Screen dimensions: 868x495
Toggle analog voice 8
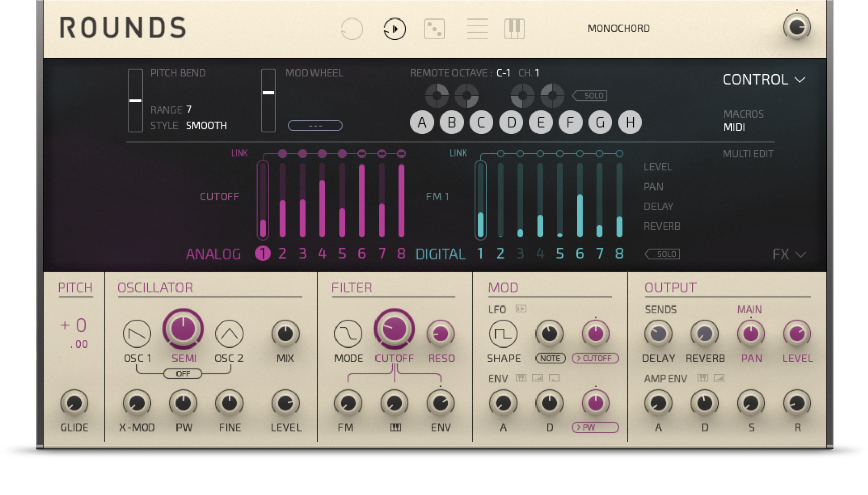[401, 254]
